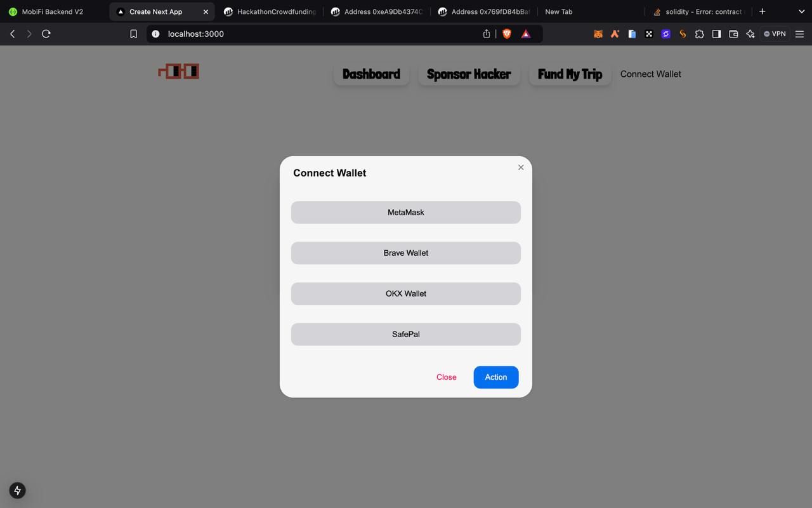Expand the tab search dropdown arrow

coord(801,11)
